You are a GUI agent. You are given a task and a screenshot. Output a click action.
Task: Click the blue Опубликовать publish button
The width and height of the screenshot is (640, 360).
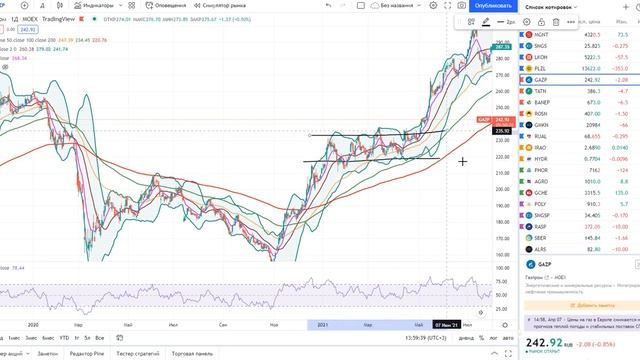pos(493,6)
